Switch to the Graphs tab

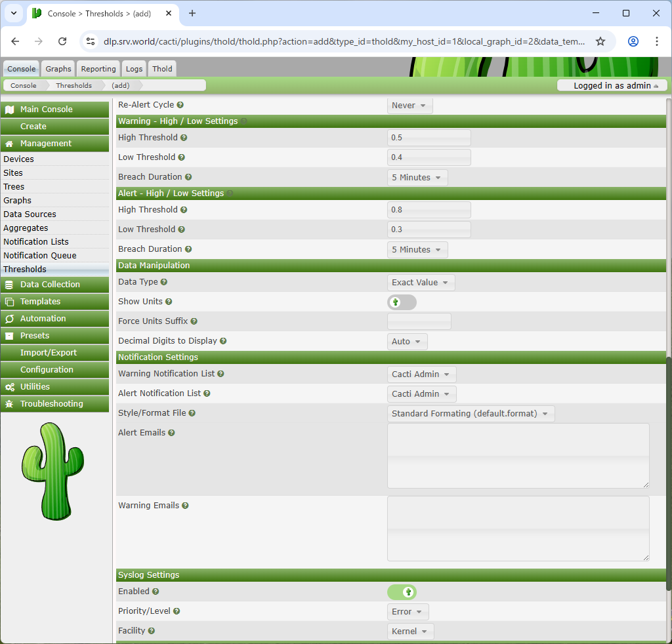coord(58,69)
